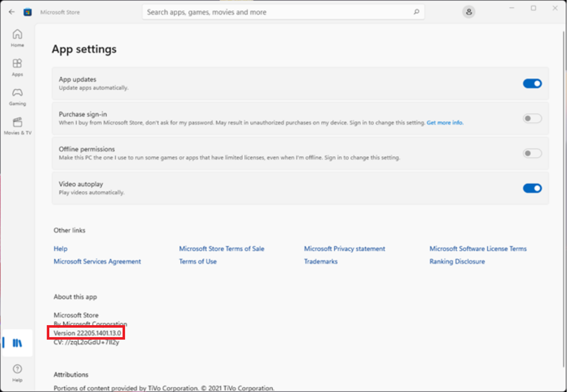Open Microsoft Privacy statement link
Viewport: 567px width, 392px height.
(344, 249)
